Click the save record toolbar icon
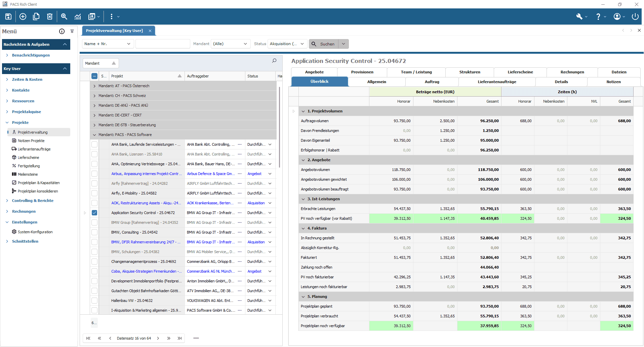The height and width of the screenshot is (347, 644). pyautogui.click(x=8, y=16)
